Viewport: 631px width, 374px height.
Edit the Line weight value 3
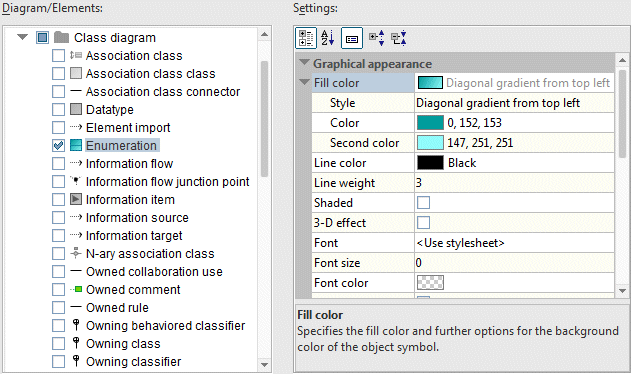[514, 183]
